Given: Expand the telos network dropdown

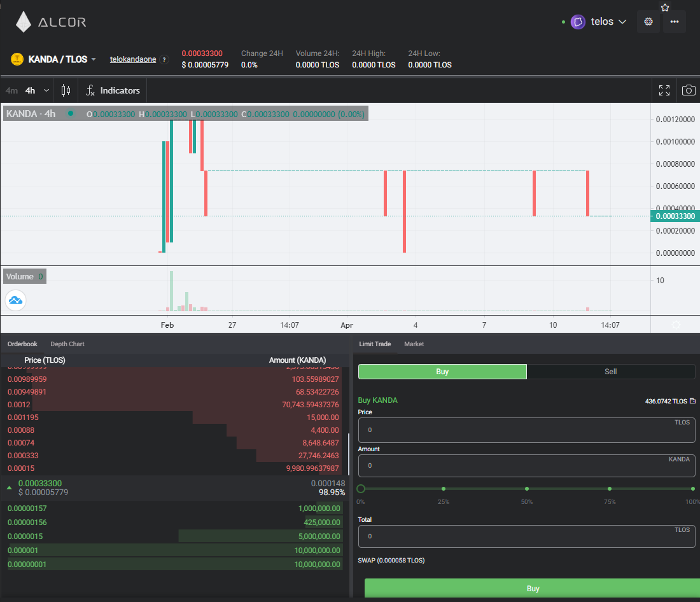Looking at the screenshot, I should [x=622, y=22].
